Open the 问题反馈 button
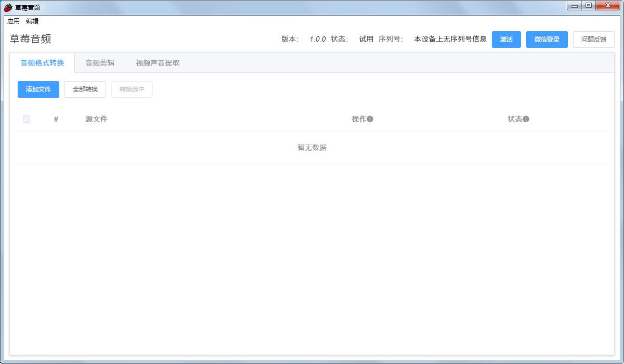This screenshot has width=624, height=364. 594,40
